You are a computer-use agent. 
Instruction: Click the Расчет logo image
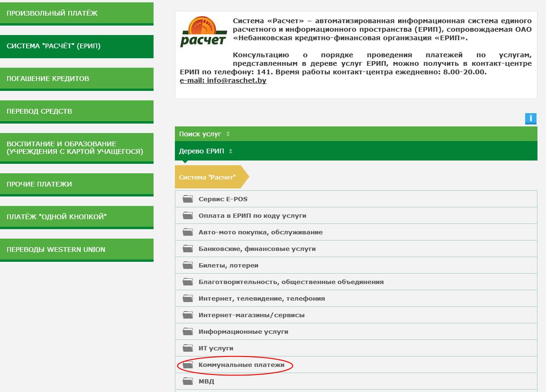click(x=204, y=32)
